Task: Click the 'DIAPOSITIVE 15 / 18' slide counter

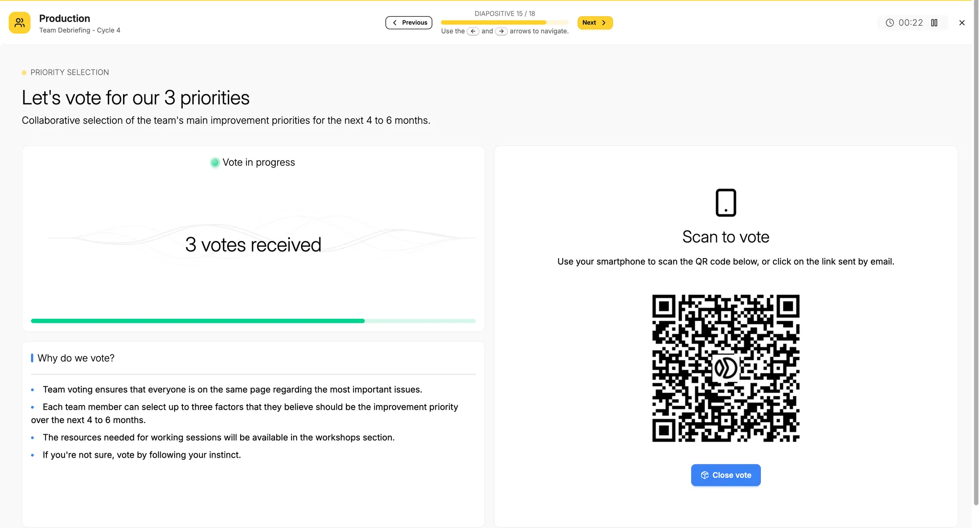Action: click(x=505, y=13)
